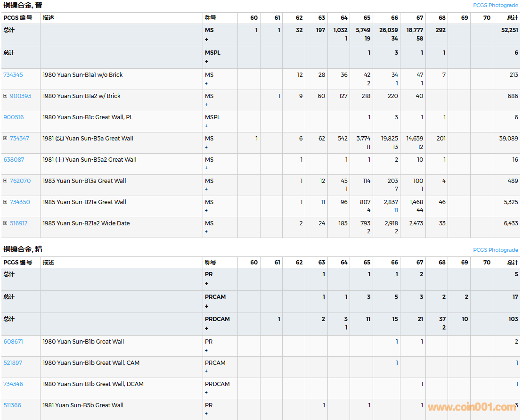Image resolution: width=522 pixels, height=420 pixels.
Task: Open PCGS number 734346 link
Action: tap(13, 384)
